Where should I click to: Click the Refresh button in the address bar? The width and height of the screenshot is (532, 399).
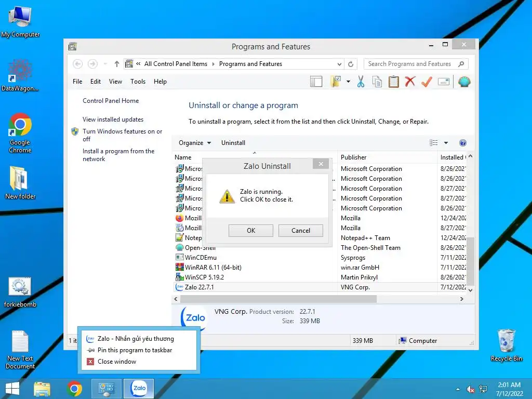(x=351, y=64)
